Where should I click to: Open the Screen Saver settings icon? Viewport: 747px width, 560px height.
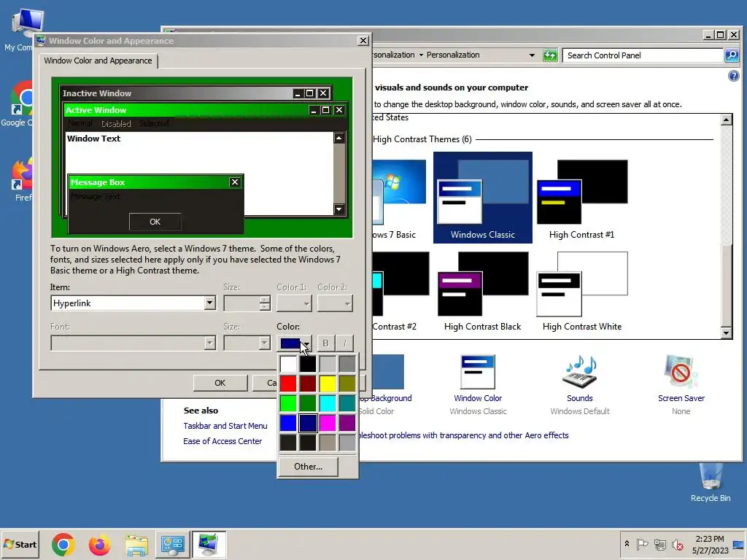[681, 371]
